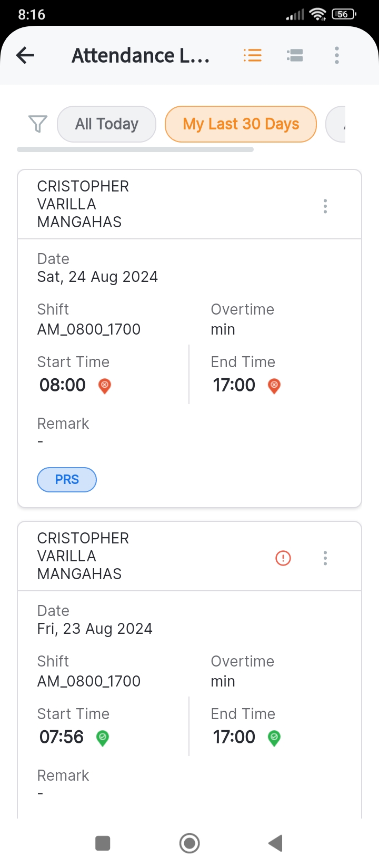Tap green location pin beside 07:56
Viewport: 379px width, 868px height.
click(x=103, y=738)
